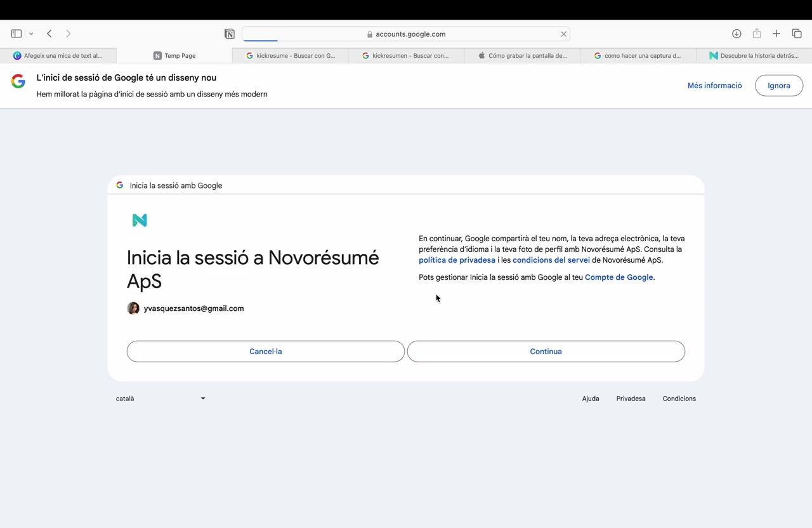812x528 pixels.
Task: Switch to the 'Afegeix una mica de text' tab
Action: coord(58,56)
